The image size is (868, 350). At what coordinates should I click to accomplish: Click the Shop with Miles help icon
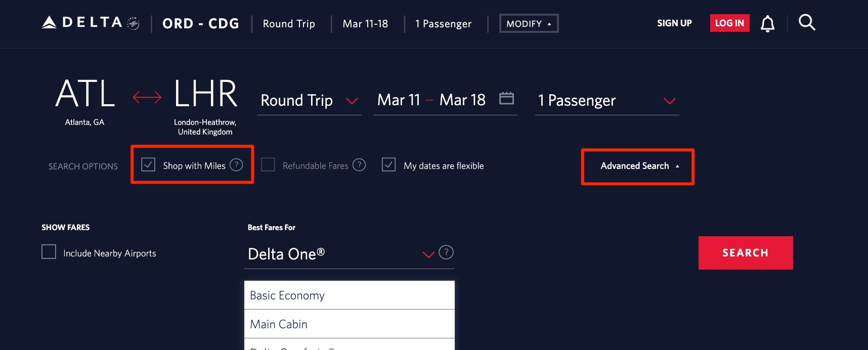click(236, 165)
